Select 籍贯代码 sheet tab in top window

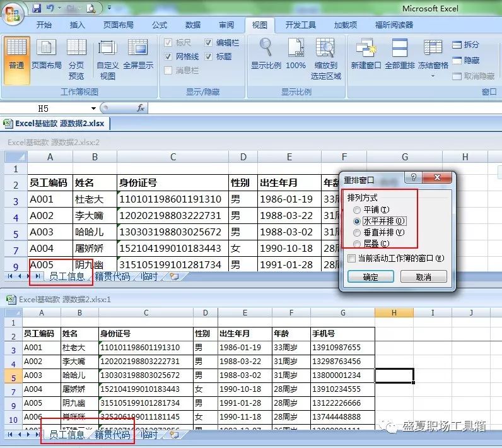[x=112, y=276]
